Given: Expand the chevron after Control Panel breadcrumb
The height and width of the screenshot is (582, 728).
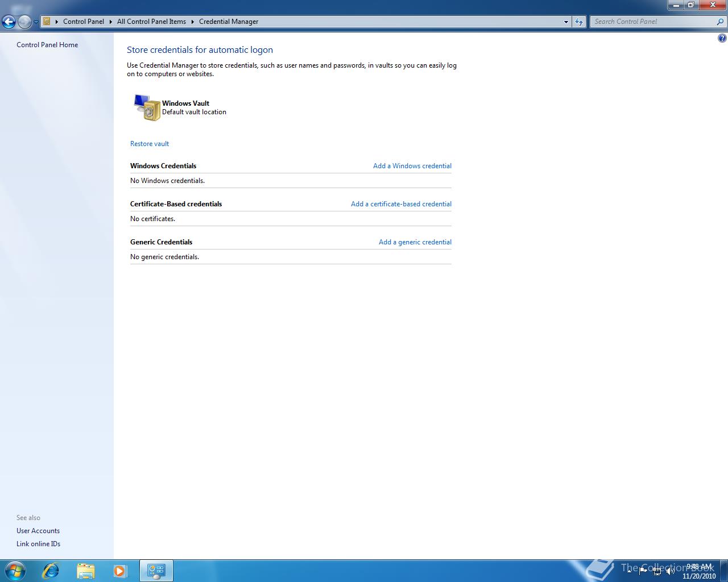Looking at the screenshot, I should pos(111,22).
